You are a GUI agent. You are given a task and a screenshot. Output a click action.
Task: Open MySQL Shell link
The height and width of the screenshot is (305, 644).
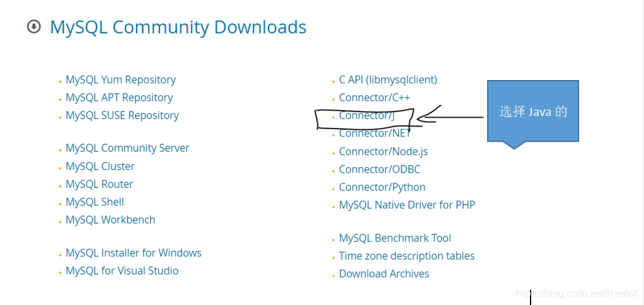coord(95,202)
